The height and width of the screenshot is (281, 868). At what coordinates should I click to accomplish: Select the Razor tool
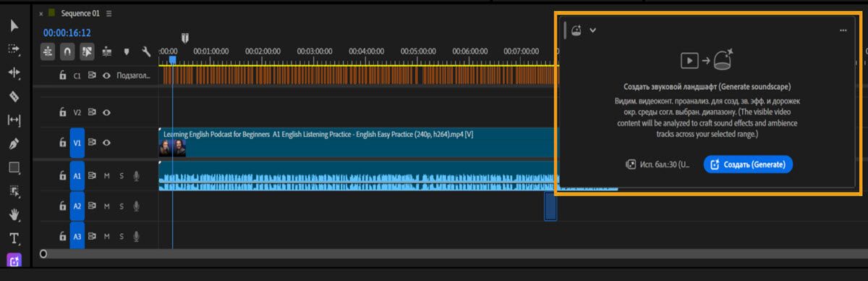(14, 96)
